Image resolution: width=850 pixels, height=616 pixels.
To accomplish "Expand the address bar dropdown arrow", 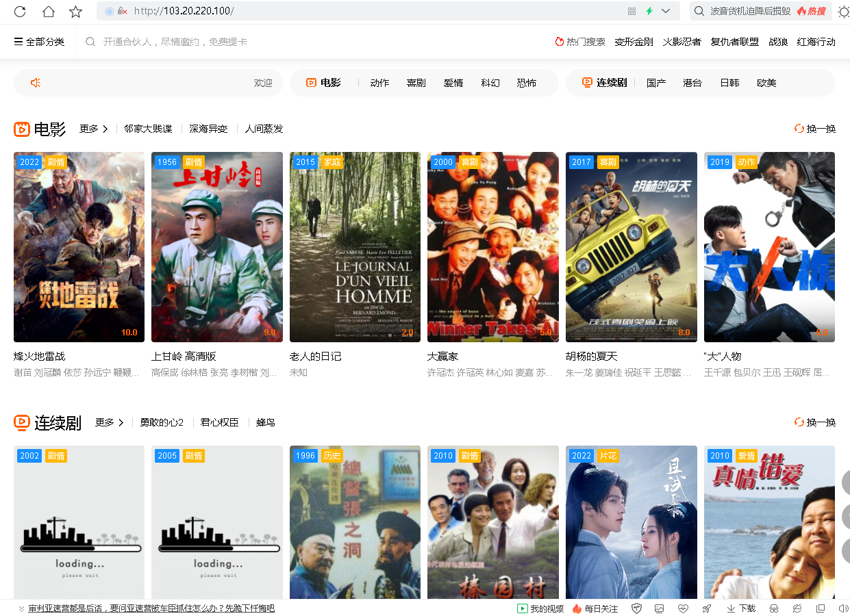I will (666, 11).
